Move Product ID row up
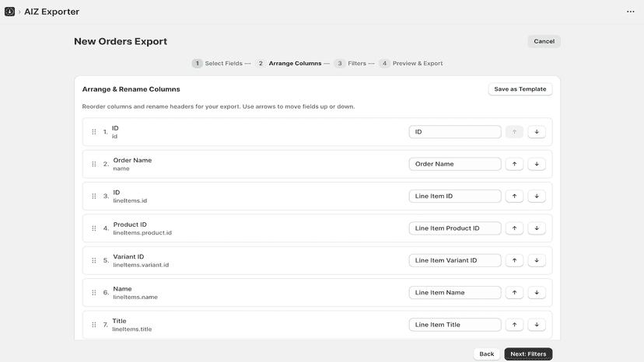 [514, 228]
